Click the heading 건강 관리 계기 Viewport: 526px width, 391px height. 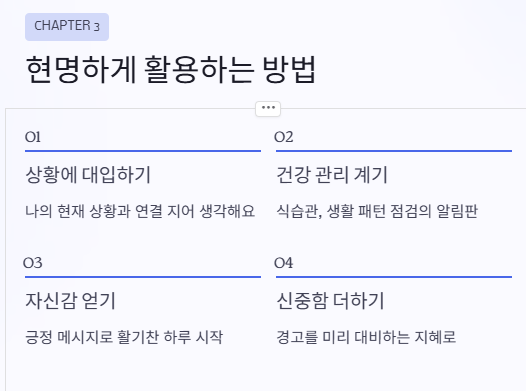[332, 175]
